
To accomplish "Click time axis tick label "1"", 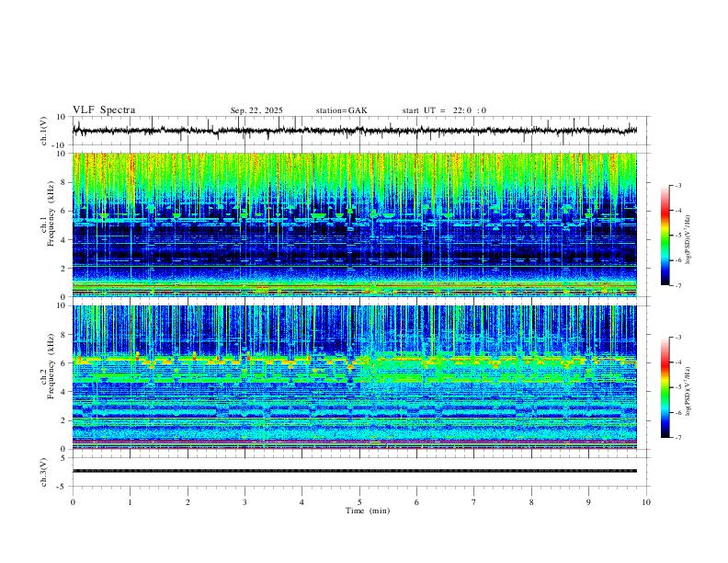I will pos(130,502).
